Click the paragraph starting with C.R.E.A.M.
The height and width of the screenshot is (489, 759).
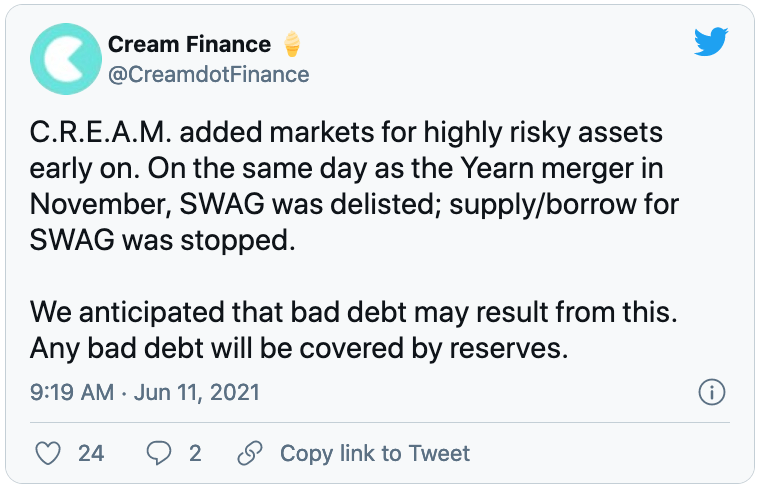[354, 186]
